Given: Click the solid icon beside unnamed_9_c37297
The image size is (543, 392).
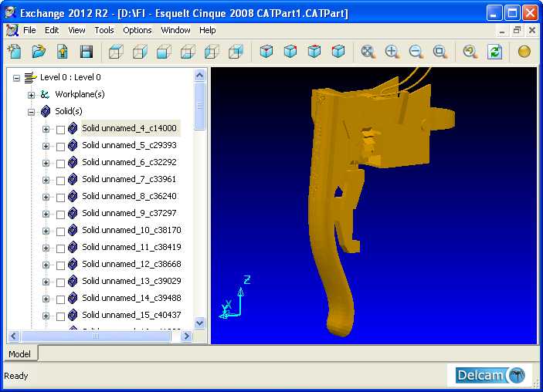Looking at the screenshot, I should coord(73,213).
